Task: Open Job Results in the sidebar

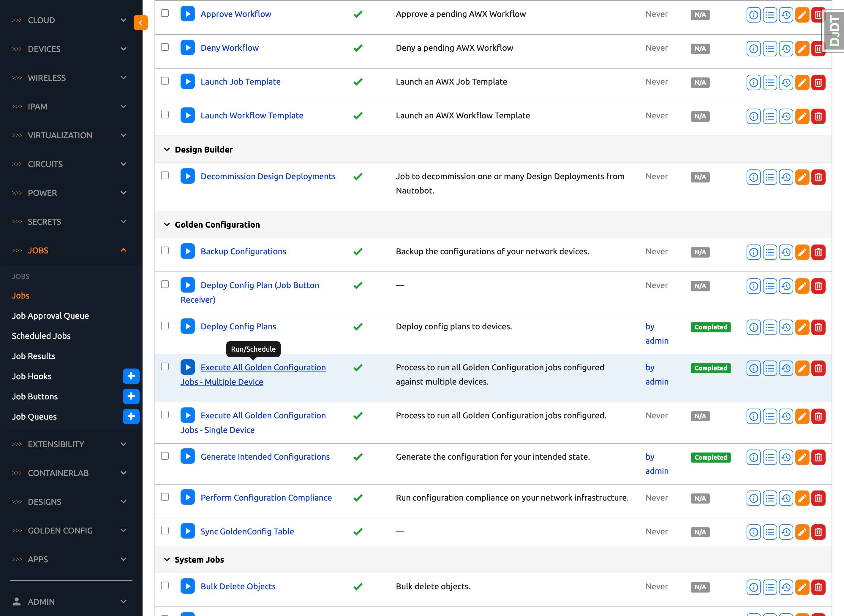Action: (x=33, y=356)
